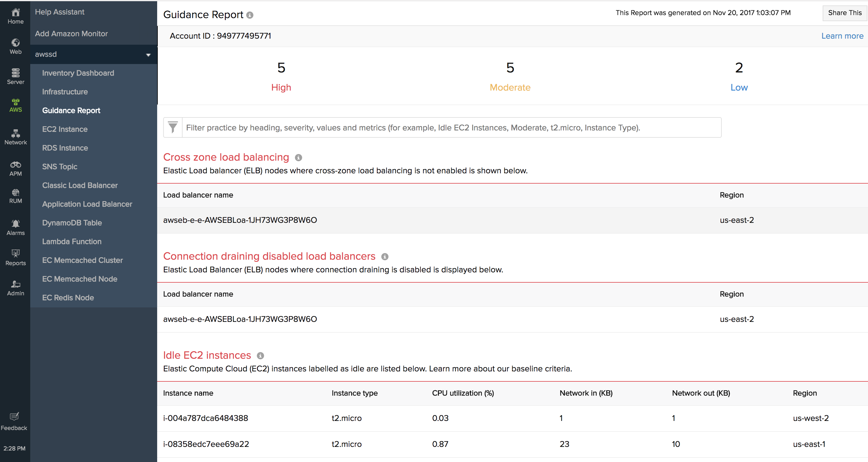Open the Inventory Dashboard menu item

78,73
